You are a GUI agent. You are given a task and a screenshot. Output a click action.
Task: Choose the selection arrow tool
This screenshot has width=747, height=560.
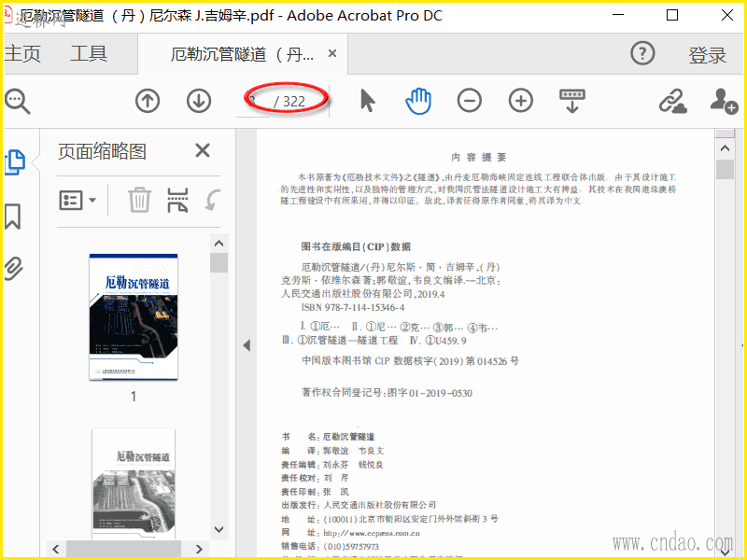coord(367,101)
